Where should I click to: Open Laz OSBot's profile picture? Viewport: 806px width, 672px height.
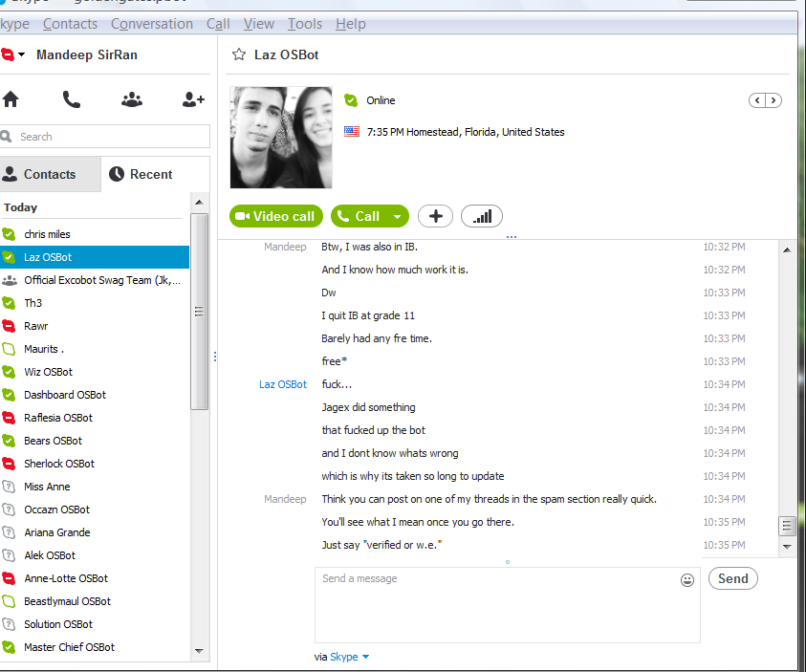click(x=281, y=138)
